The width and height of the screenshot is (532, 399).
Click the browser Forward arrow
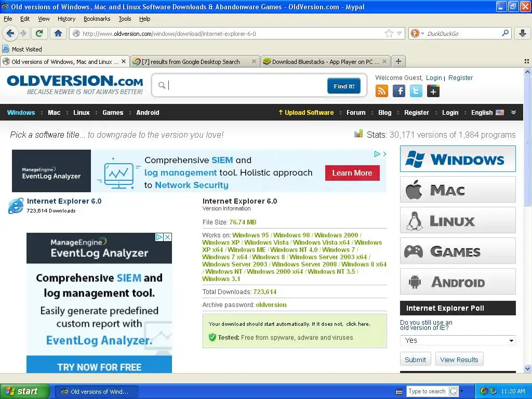pyautogui.click(x=23, y=33)
